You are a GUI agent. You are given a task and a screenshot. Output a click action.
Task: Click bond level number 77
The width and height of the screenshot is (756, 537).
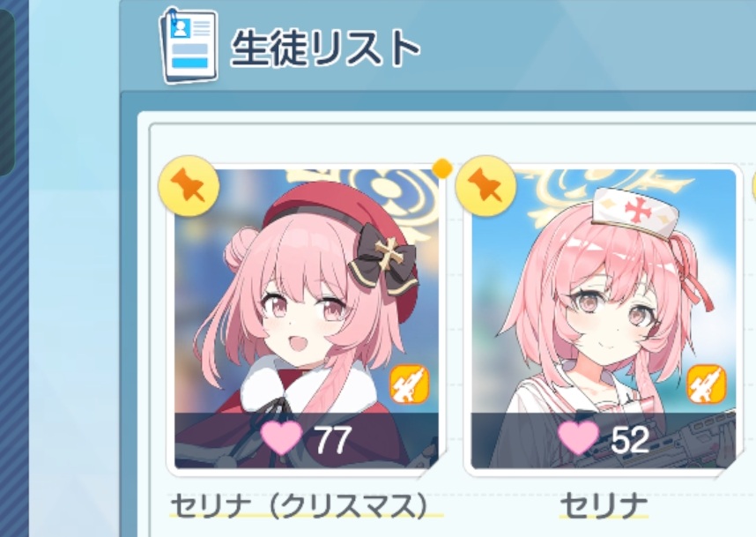334,439
